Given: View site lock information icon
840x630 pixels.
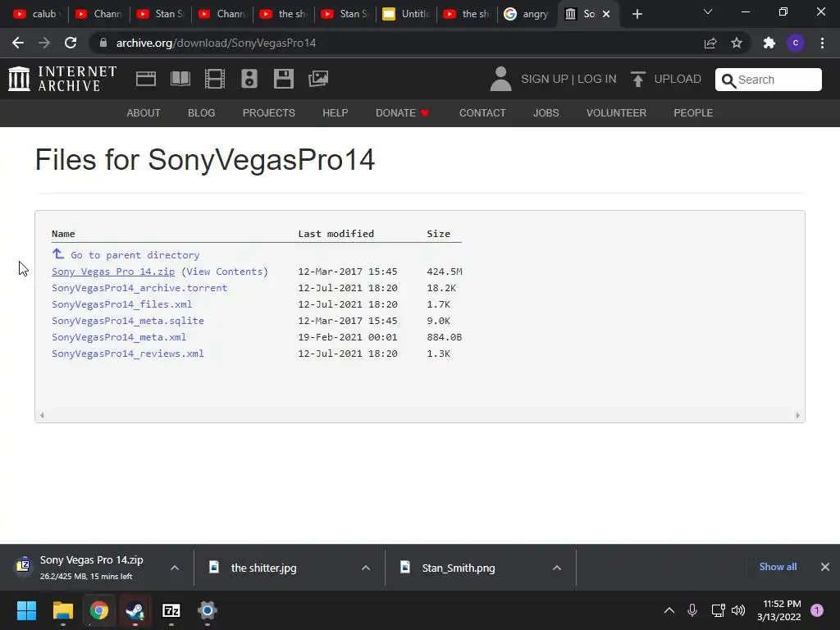Looking at the screenshot, I should (103, 43).
